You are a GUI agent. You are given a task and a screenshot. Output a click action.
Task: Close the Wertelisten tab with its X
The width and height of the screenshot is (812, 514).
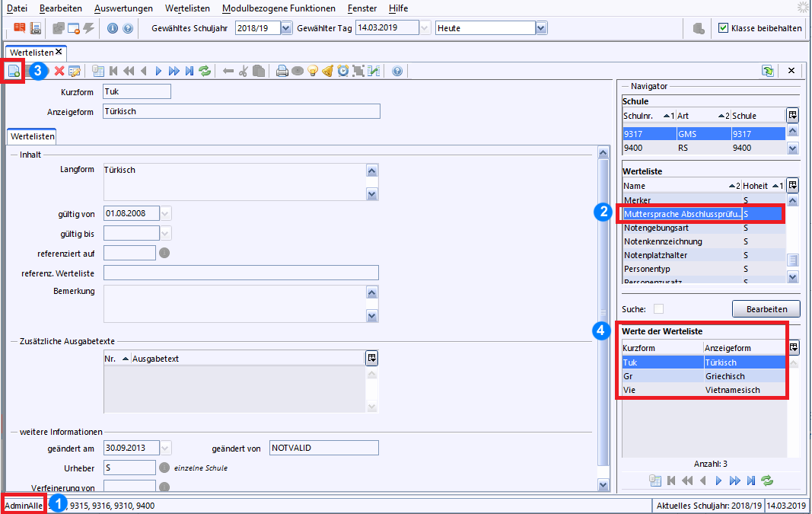(x=59, y=52)
